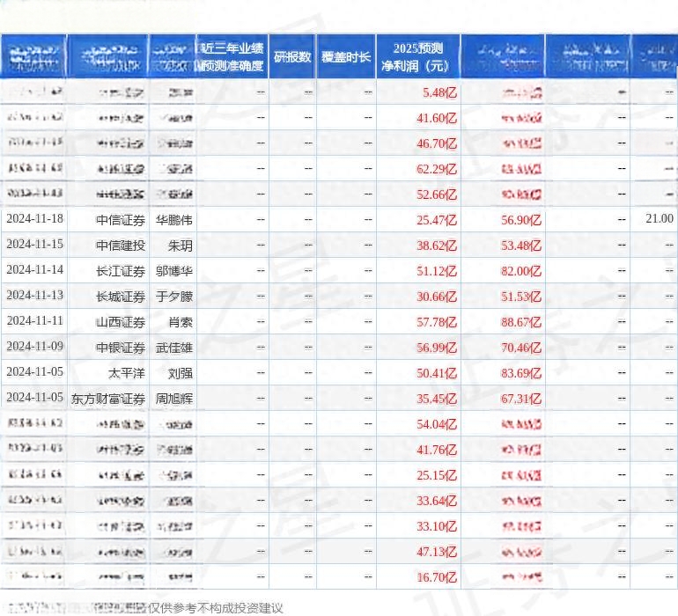Click analyst name 周旭辉
This screenshot has width=678, height=616.
click(x=174, y=399)
